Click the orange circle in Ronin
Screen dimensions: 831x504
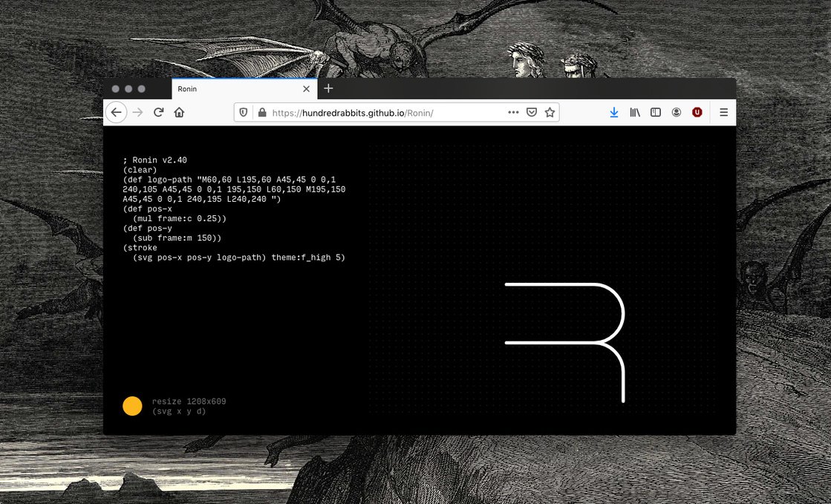tap(132, 406)
